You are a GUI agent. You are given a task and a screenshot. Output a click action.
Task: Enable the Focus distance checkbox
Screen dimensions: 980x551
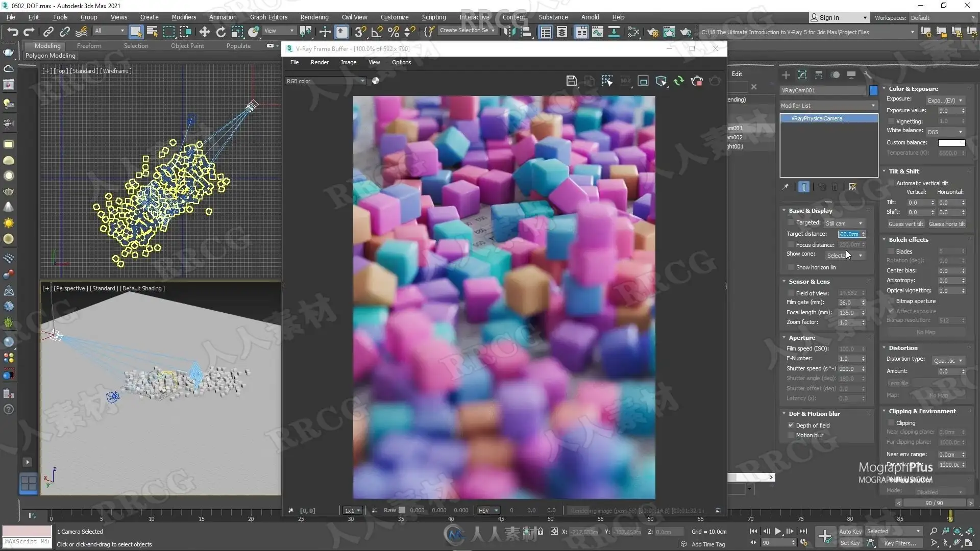(x=791, y=245)
